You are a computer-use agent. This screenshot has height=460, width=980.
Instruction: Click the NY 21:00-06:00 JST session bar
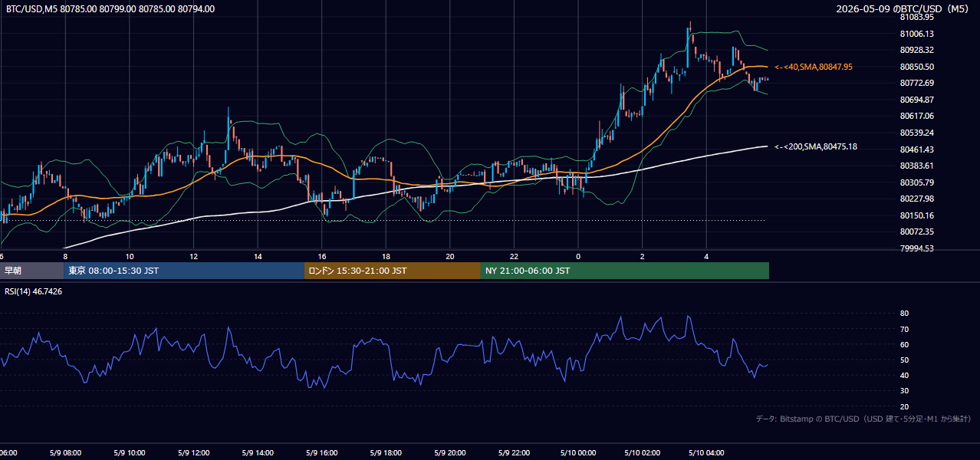point(625,271)
